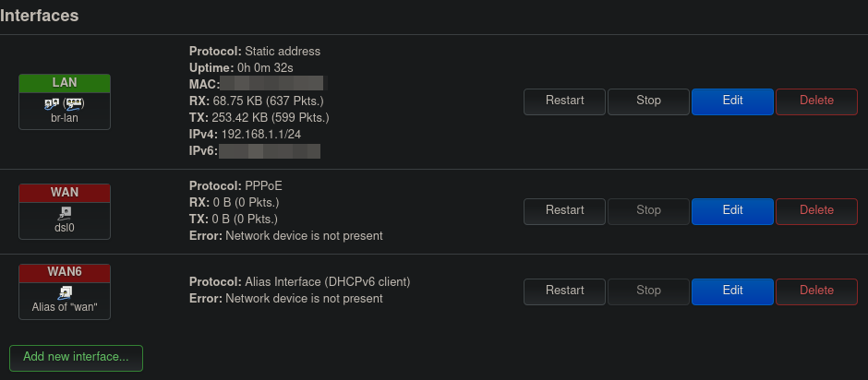Restart the LAN interface
The height and width of the screenshot is (380, 868).
(564, 101)
